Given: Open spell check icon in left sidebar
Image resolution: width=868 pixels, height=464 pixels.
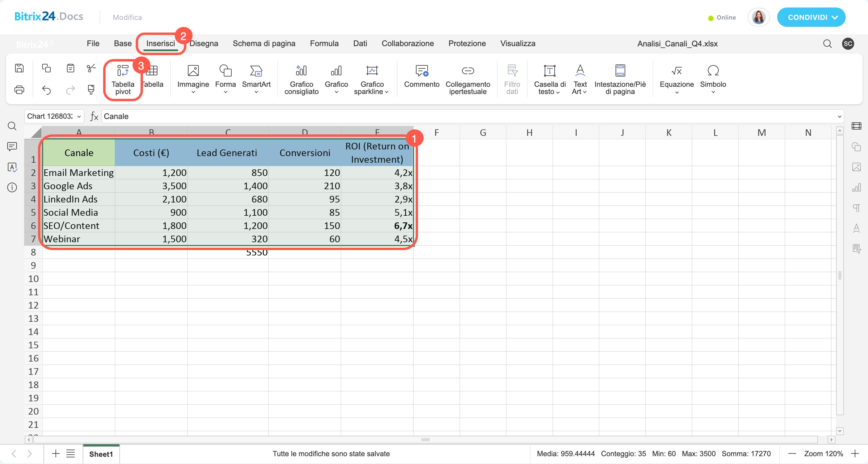Looking at the screenshot, I should (x=12, y=167).
